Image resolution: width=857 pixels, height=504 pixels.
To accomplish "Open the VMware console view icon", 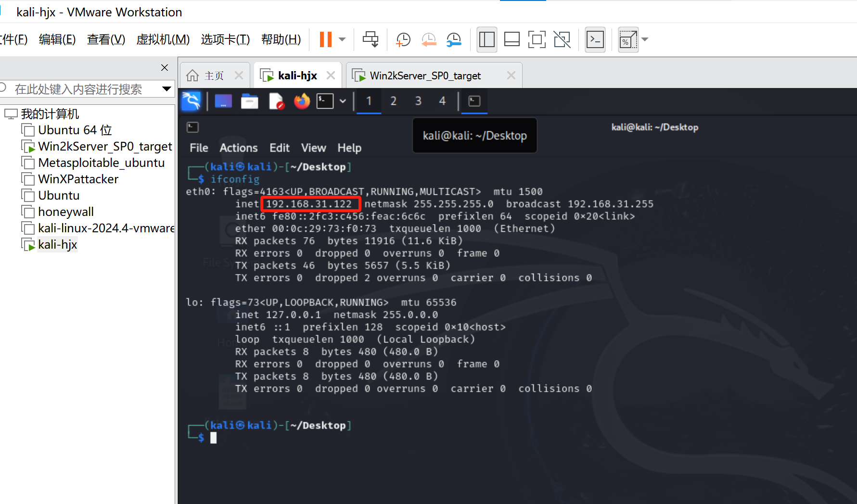I will [595, 39].
